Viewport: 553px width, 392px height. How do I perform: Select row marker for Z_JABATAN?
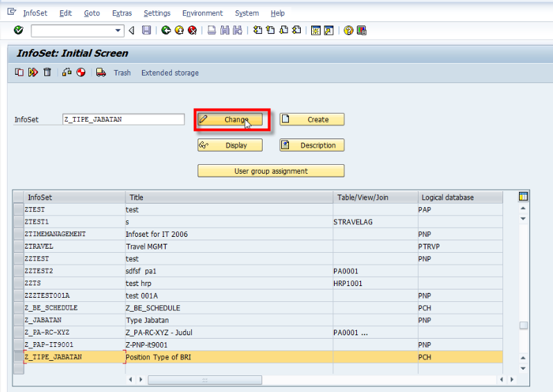pyautogui.click(x=18, y=320)
